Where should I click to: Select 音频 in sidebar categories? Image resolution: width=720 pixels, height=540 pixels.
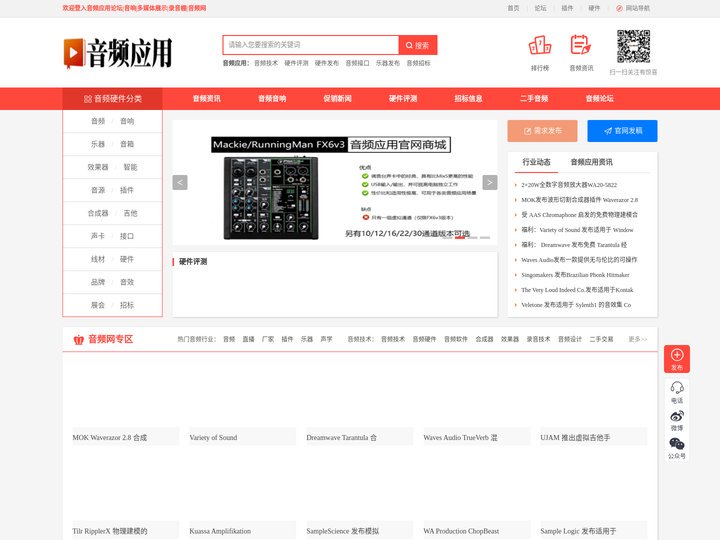click(98, 121)
